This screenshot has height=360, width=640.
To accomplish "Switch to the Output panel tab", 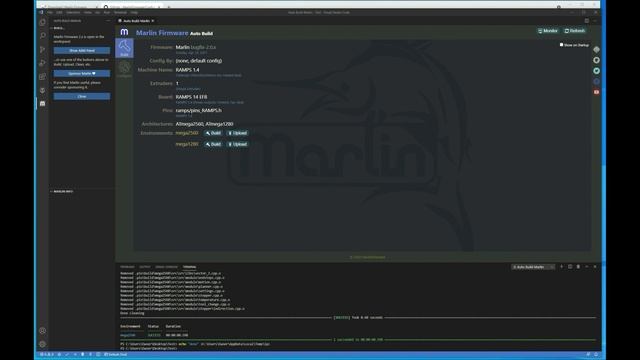I will [144, 267].
